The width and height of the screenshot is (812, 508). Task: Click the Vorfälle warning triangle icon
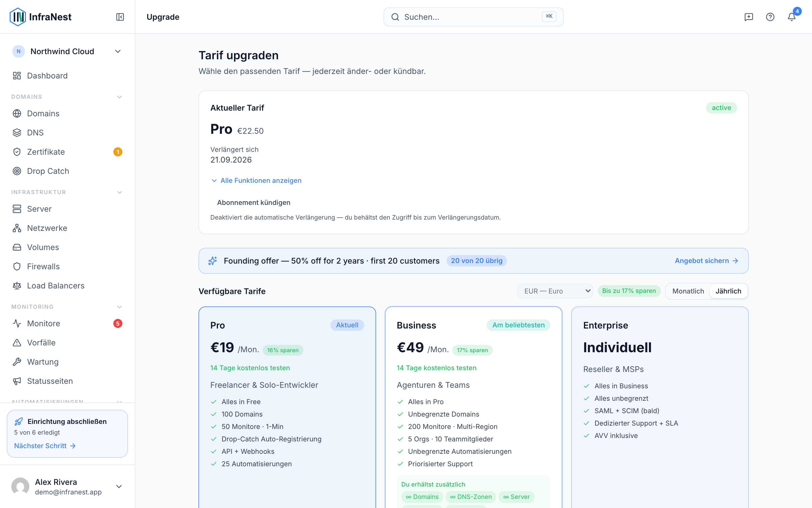[17, 343]
